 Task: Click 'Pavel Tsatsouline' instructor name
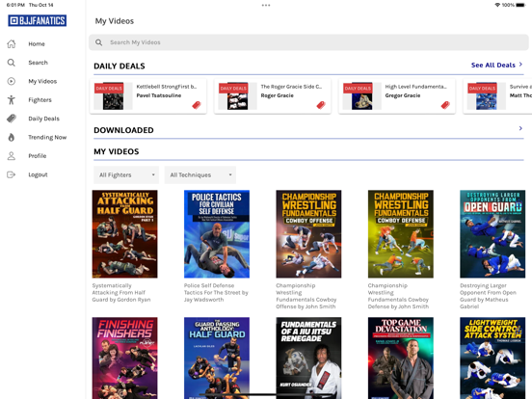(159, 95)
